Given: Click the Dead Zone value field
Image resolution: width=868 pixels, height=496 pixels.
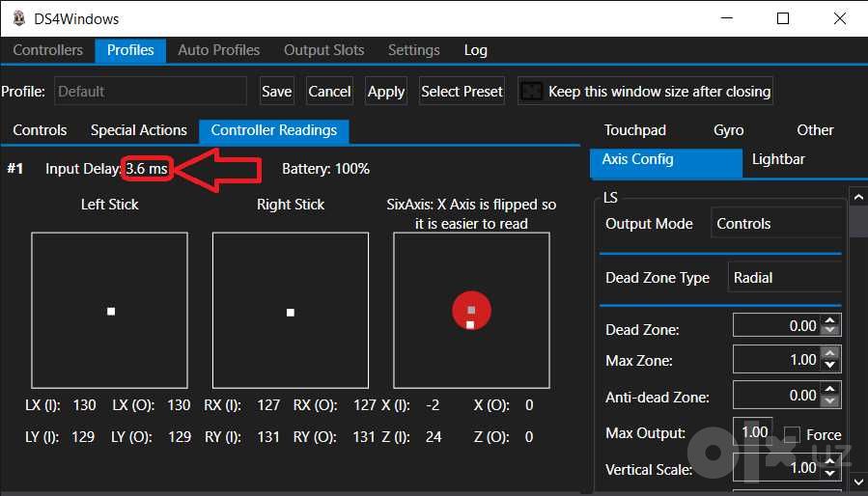Looking at the screenshot, I should tap(776, 325).
